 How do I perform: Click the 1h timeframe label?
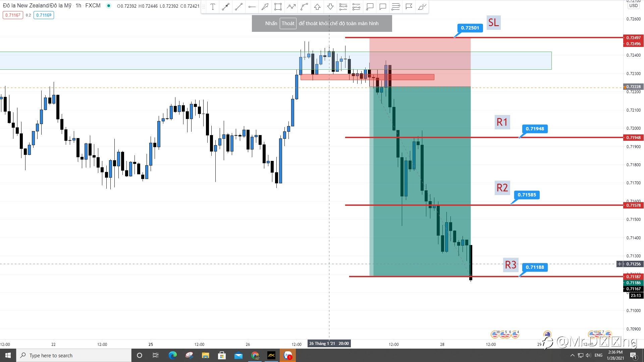(x=78, y=6)
